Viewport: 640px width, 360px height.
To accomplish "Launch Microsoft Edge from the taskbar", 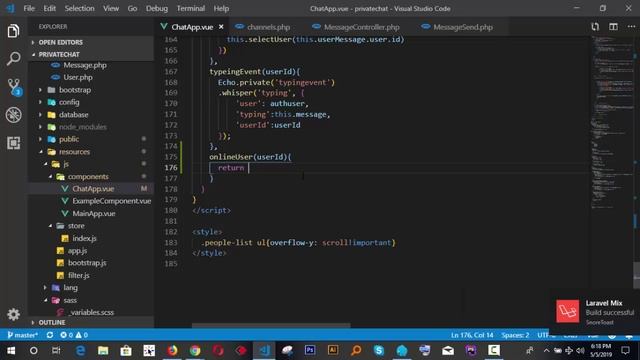I will coord(80,351).
